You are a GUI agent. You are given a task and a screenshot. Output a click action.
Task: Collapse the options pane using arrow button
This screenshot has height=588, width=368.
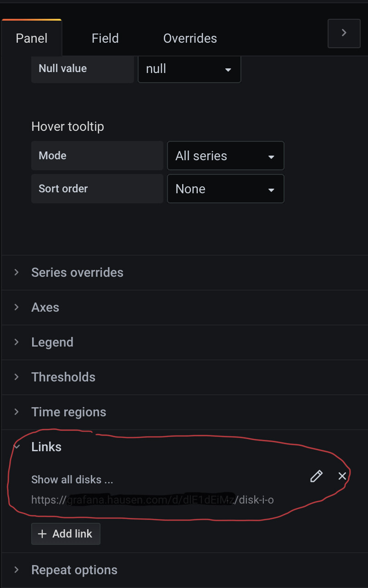point(344,33)
